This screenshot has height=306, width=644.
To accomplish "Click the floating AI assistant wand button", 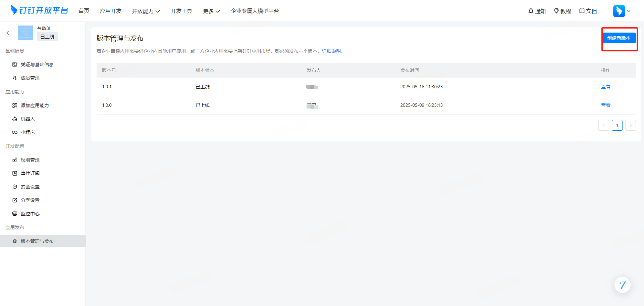I will [623, 285].
